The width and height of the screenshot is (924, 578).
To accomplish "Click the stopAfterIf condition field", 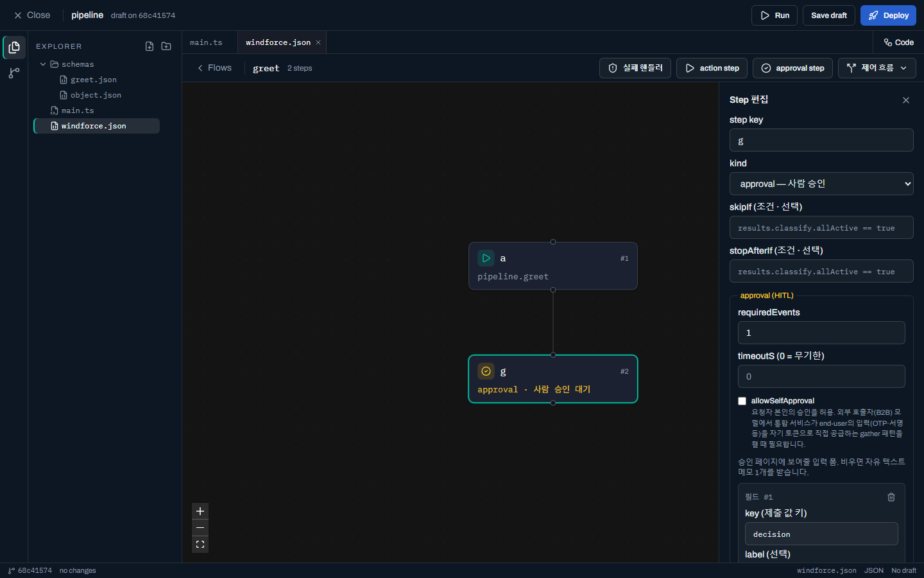I will click(821, 271).
